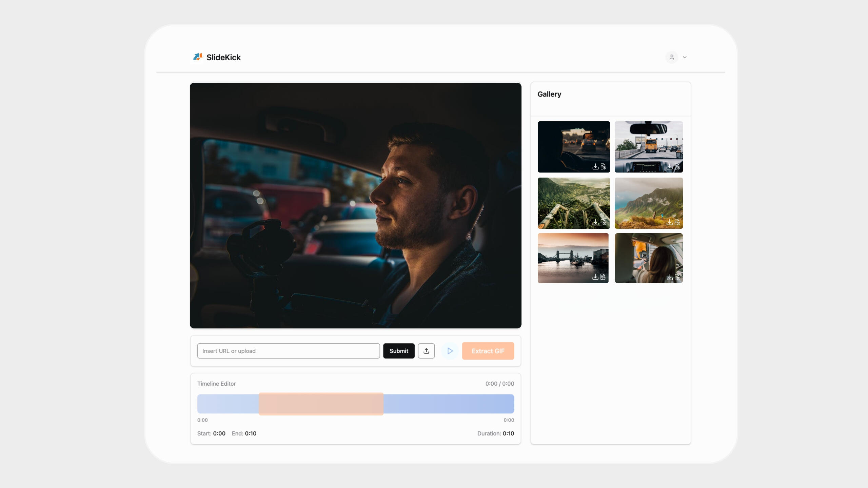The width and height of the screenshot is (868, 488).
Task: Download the green mountain stairs image
Action: pos(595,222)
